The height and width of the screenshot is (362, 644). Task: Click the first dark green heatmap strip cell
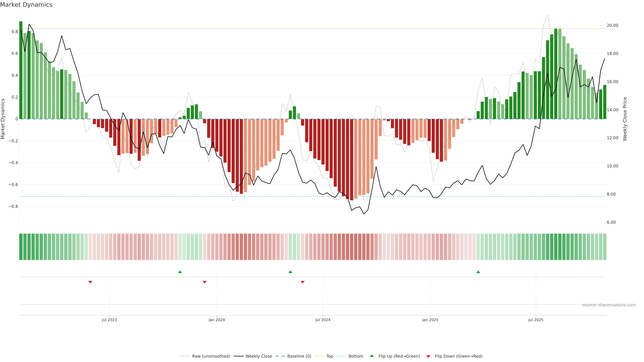click(x=21, y=247)
